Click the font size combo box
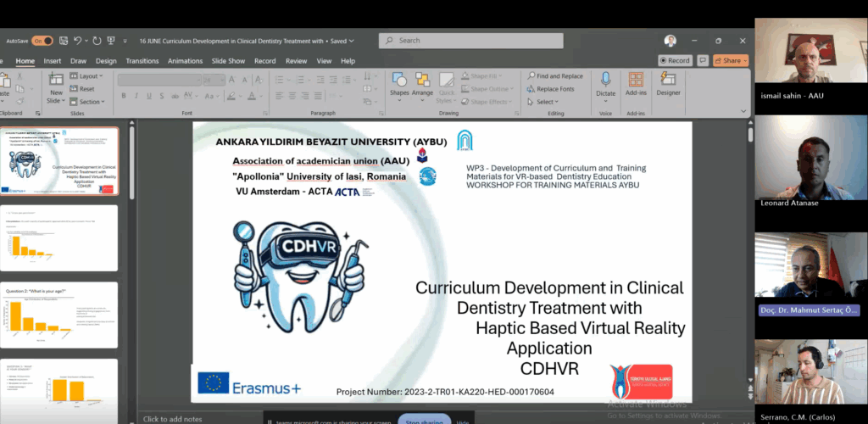Screen dimensions: 868x424 click(x=214, y=81)
